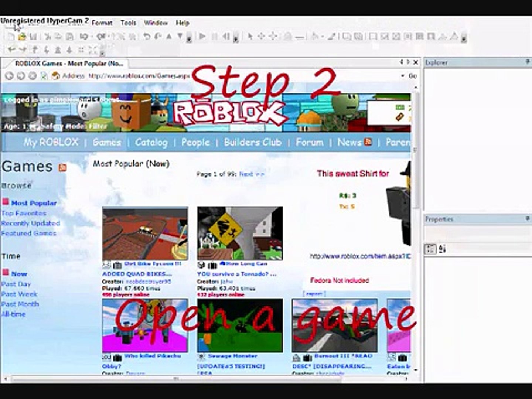Click the address URL input field
The width and height of the screenshot is (532, 399).
244,76
